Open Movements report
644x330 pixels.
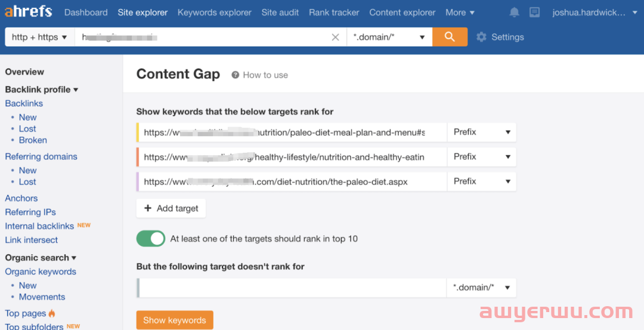(42, 297)
